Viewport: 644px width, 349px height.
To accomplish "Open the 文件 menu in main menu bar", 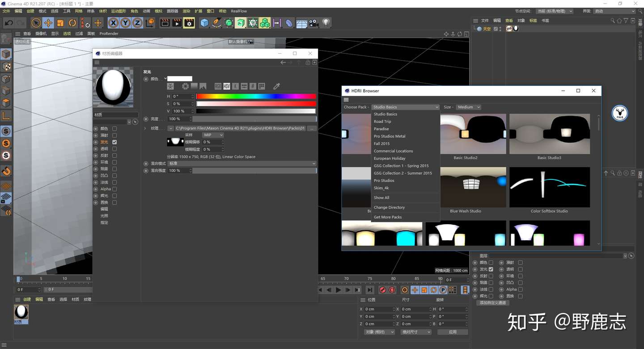I will click(x=6, y=11).
